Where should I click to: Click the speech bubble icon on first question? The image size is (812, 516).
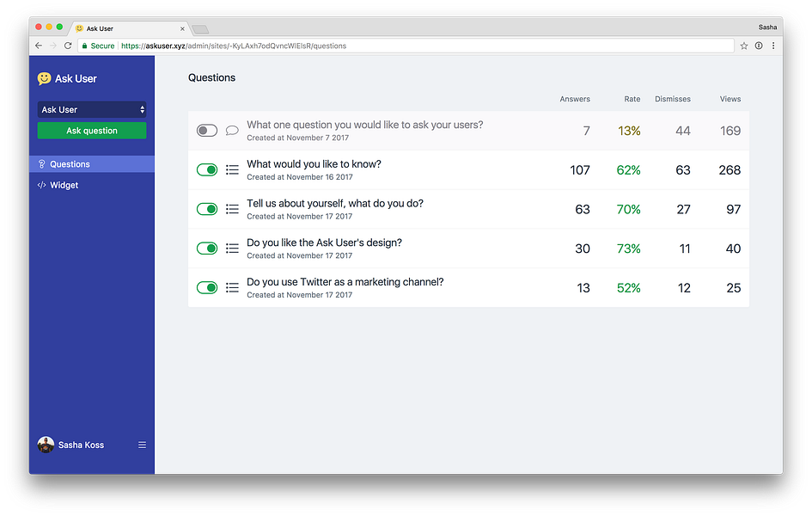[232, 131]
